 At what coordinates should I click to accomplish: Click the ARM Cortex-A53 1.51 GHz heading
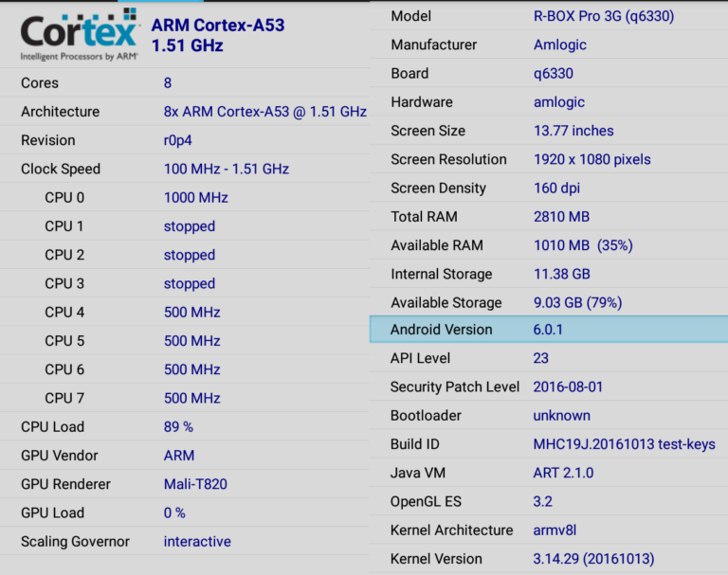point(218,35)
